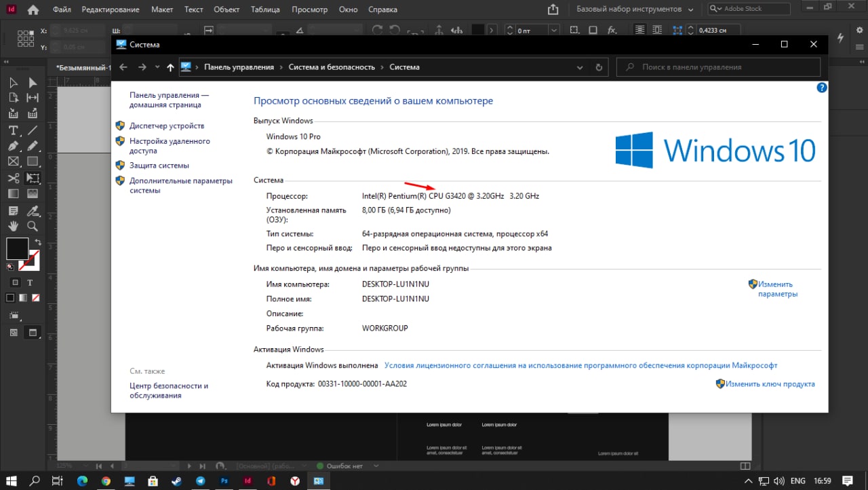Click the Adobe Stock search field
This screenshot has height=490, width=868.
pos(749,9)
